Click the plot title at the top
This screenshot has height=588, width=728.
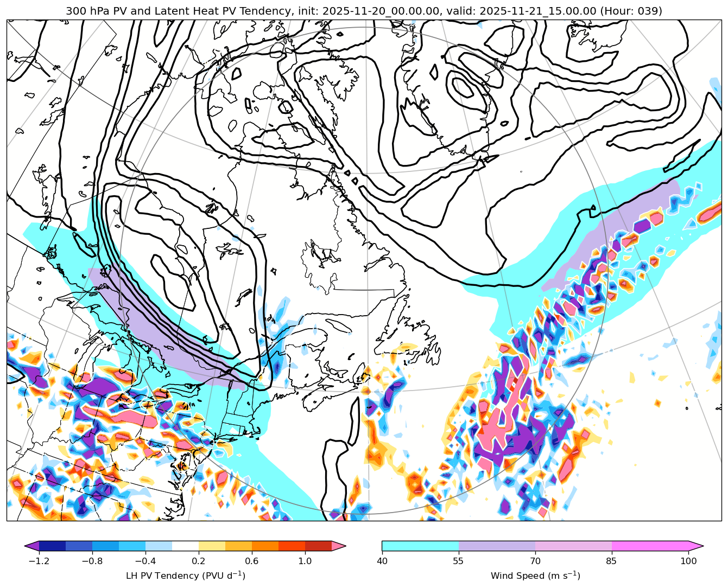[364, 11]
